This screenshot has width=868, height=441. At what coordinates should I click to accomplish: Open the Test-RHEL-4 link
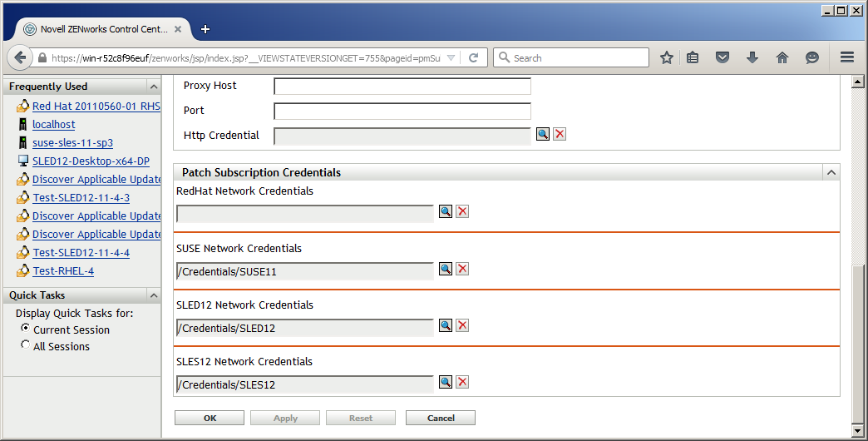(63, 270)
